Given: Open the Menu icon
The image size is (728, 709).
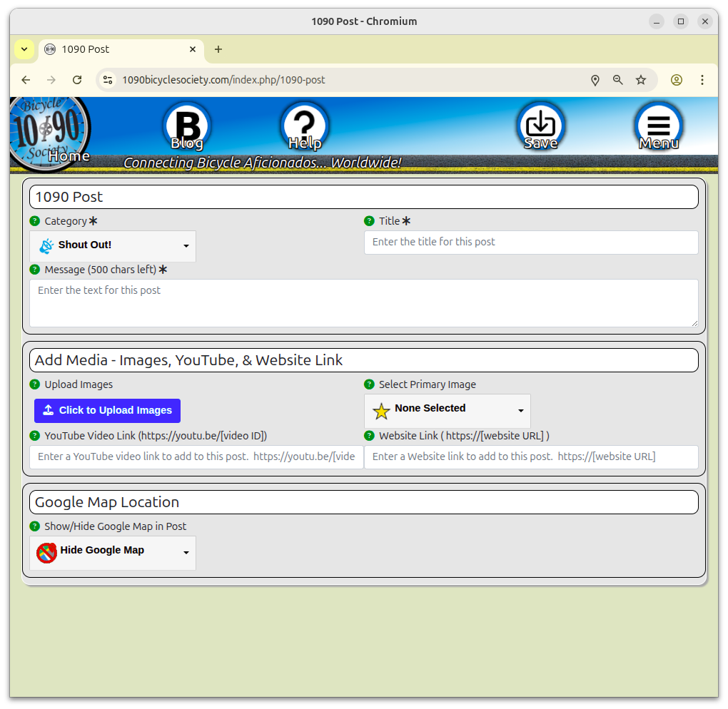Looking at the screenshot, I should pos(658,126).
